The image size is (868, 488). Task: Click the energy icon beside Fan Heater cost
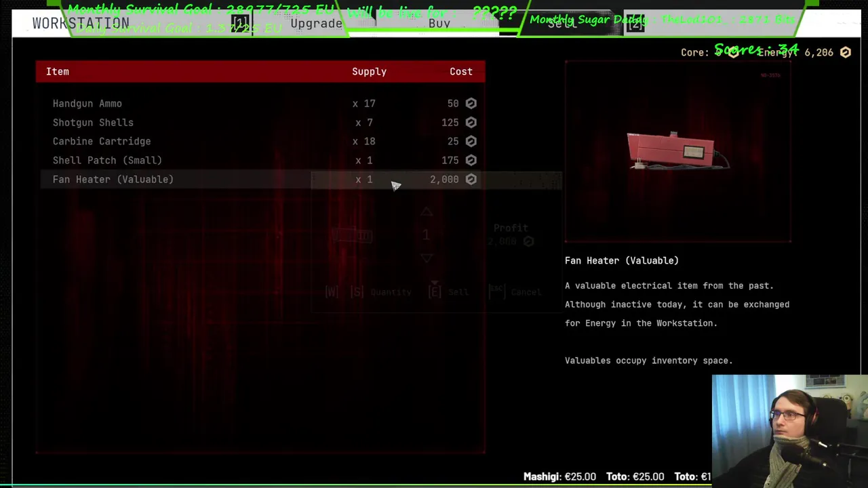(x=471, y=180)
